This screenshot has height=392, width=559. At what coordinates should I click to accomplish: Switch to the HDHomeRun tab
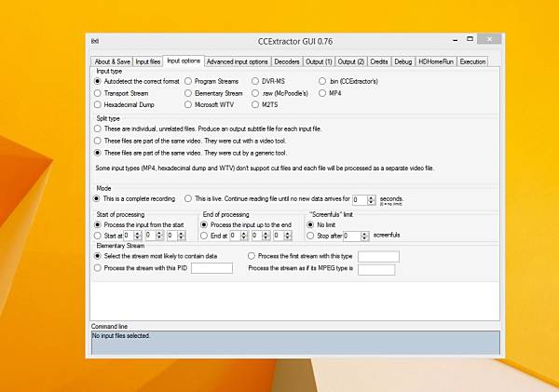tap(436, 61)
